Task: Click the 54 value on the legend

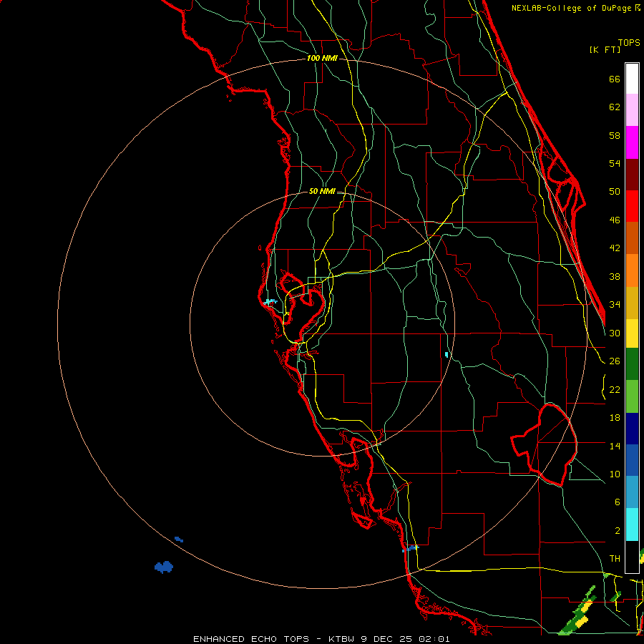Action: click(615, 163)
